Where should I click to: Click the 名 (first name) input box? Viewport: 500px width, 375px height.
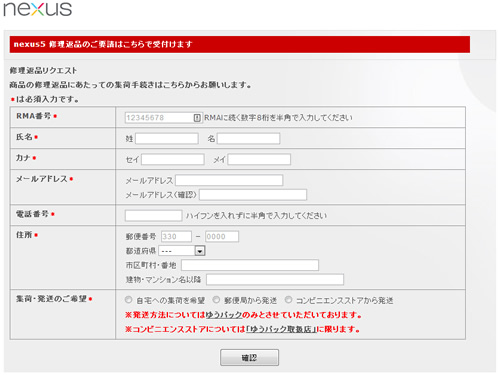pyautogui.click(x=248, y=139)
